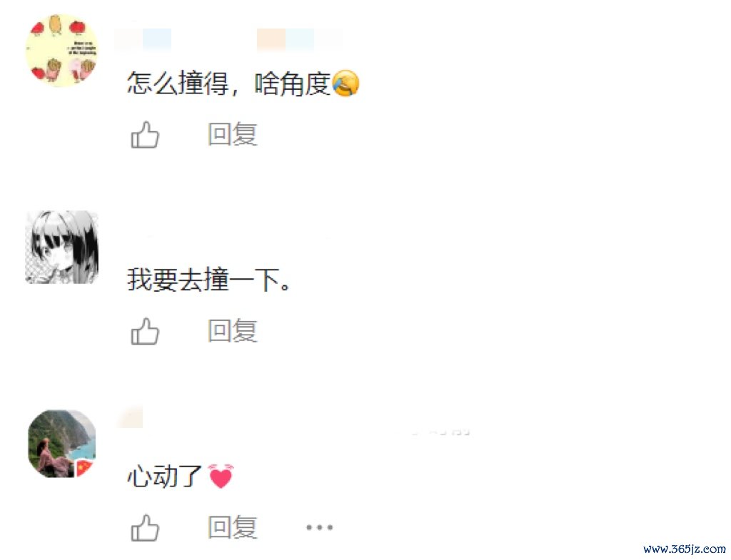Reply to the comment "怎么撞得，啥角度"
The image size is (731, 560).
click(233, 134)
